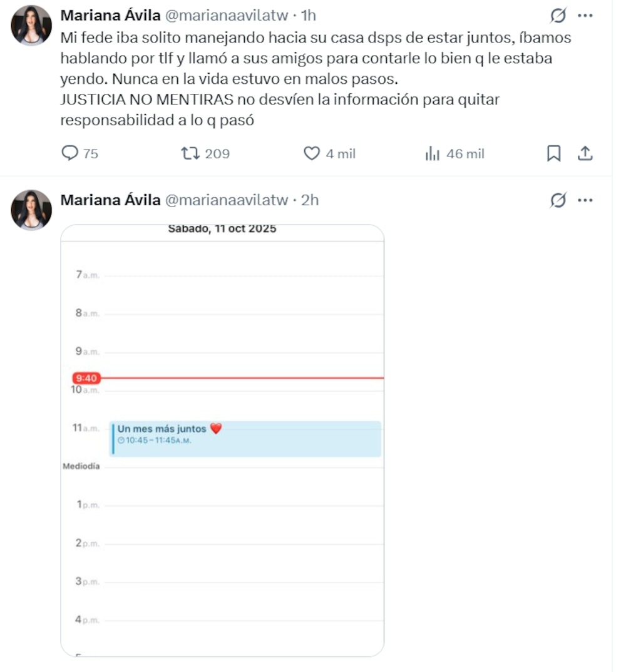This screenshot has height=672, width=621.
Task: Click the Grok icon on the first tweet
Action: [x=558, y=16]
